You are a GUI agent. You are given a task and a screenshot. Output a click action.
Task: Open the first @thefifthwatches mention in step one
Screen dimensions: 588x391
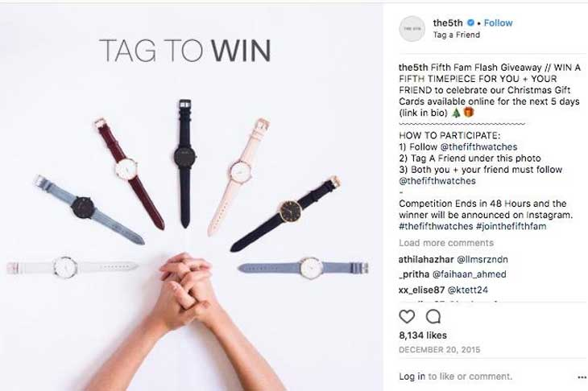point(478,146)
